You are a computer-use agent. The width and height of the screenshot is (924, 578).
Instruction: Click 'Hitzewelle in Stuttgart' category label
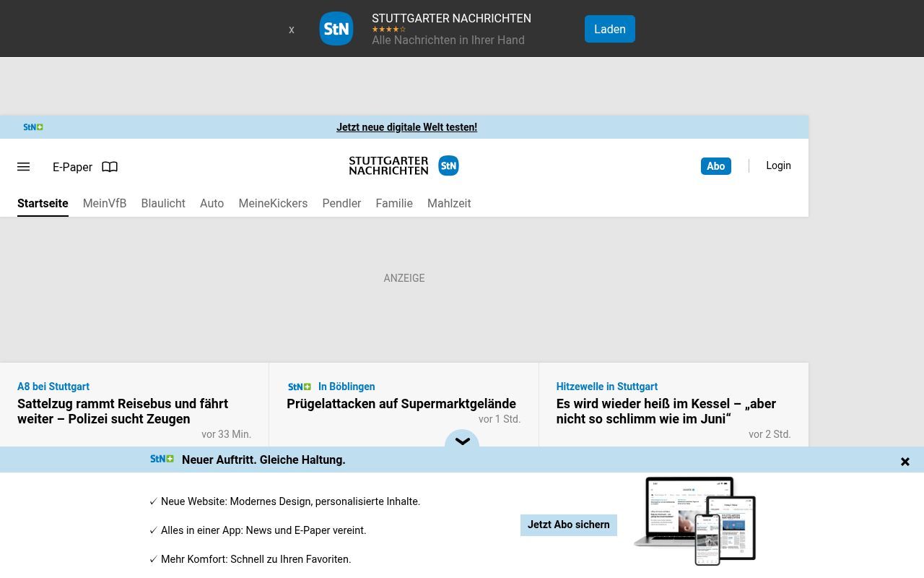606,387
